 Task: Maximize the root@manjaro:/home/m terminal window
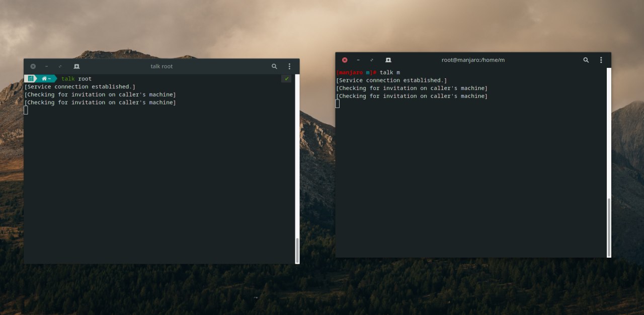372,60
